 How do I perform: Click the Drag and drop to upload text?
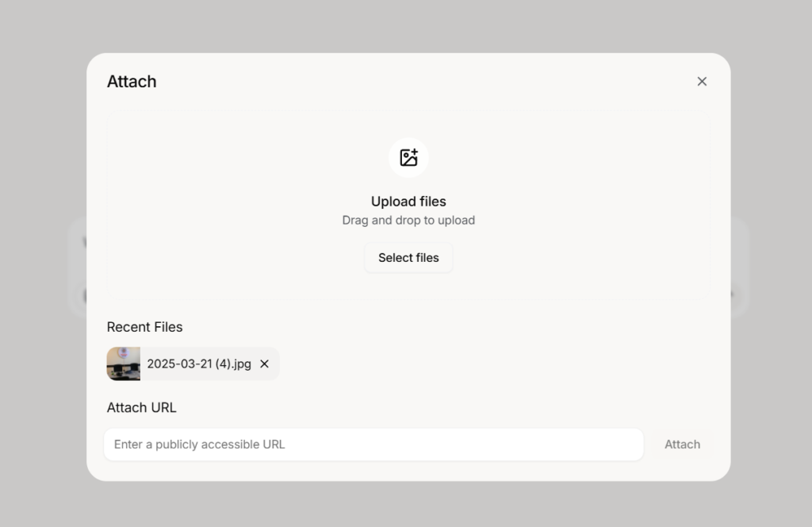pyautogui.click(x=408, y=220)
